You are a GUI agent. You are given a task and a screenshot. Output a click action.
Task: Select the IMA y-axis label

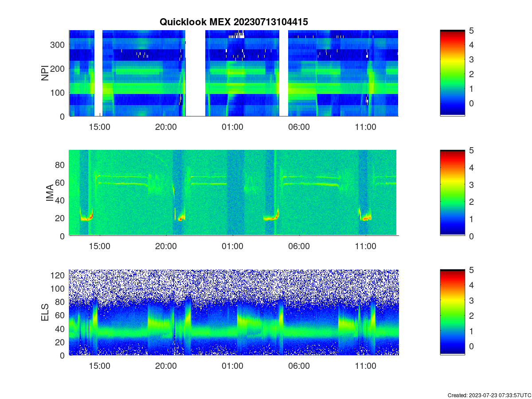click(50, 194)
